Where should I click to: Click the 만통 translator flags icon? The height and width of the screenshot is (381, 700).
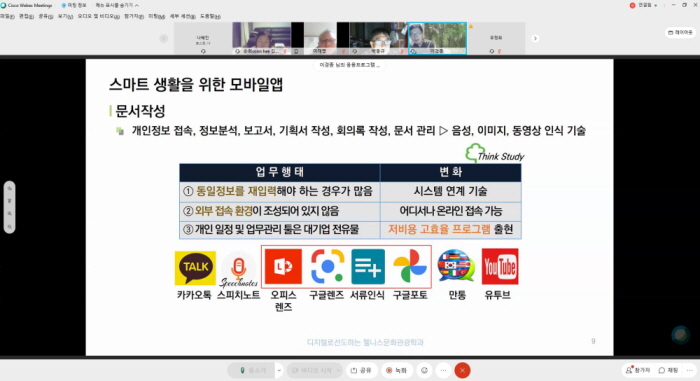pos(455,266)
